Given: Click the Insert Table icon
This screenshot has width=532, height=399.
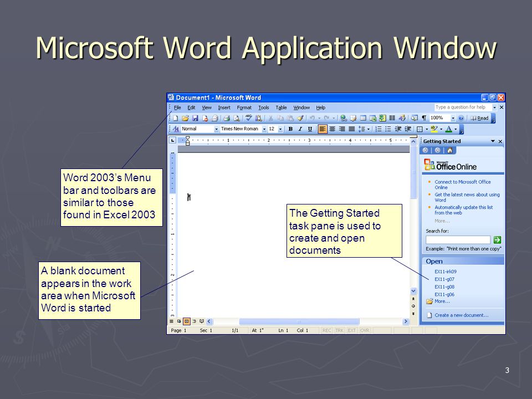Looking at the screenshot, I should [x=363, y=118].
